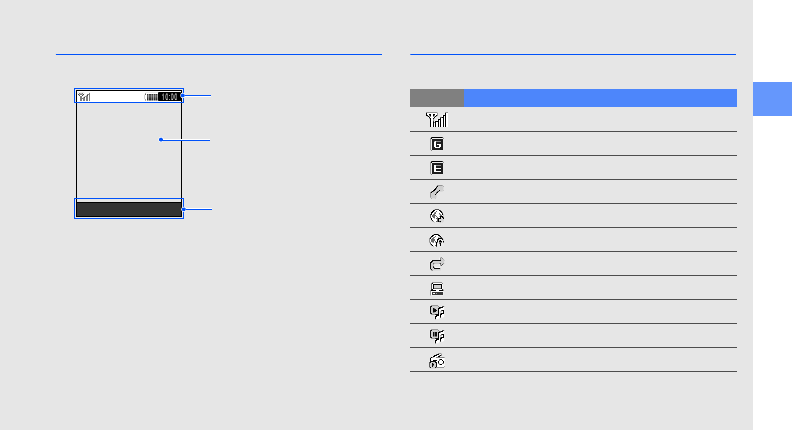Click the battery indicator on the phone screen
Screen dimensions: 792x430
coord(151,97)
